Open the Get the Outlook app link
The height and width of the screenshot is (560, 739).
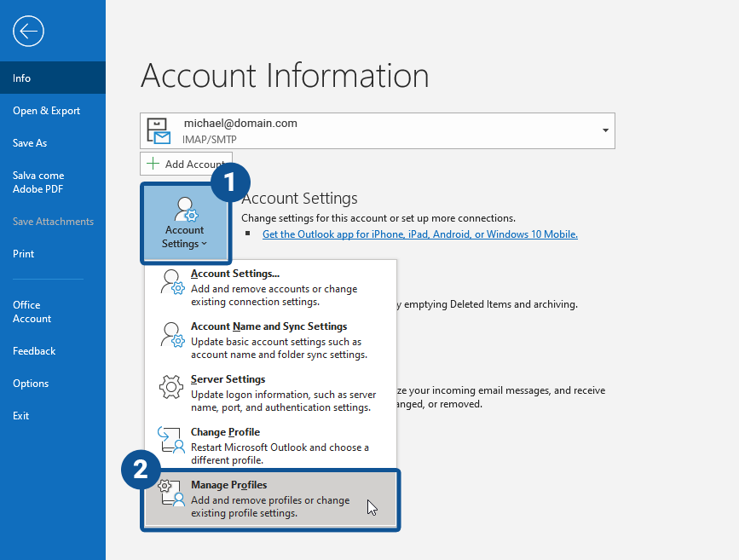click(420, 234)
